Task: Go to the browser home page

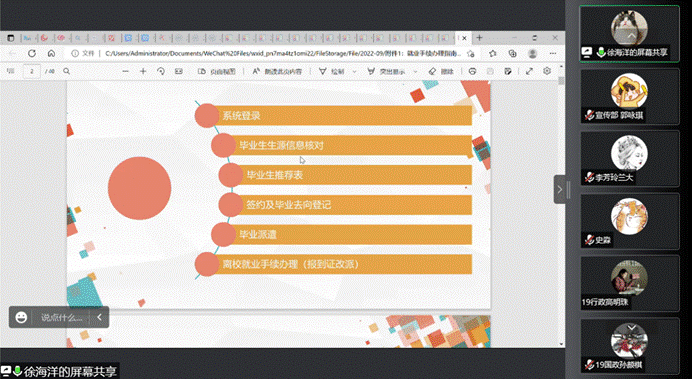Action: click(51, 53)
